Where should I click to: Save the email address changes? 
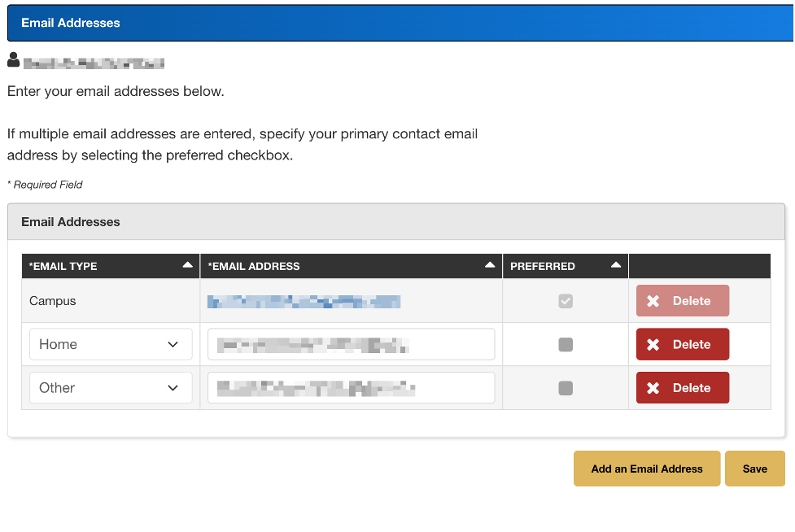(754, 469)
